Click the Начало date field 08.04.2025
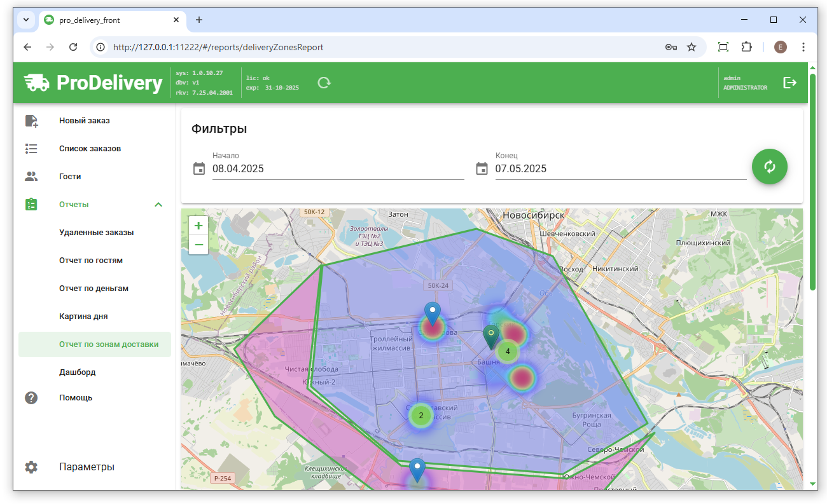The image size is (827, 504). (337, 169)
